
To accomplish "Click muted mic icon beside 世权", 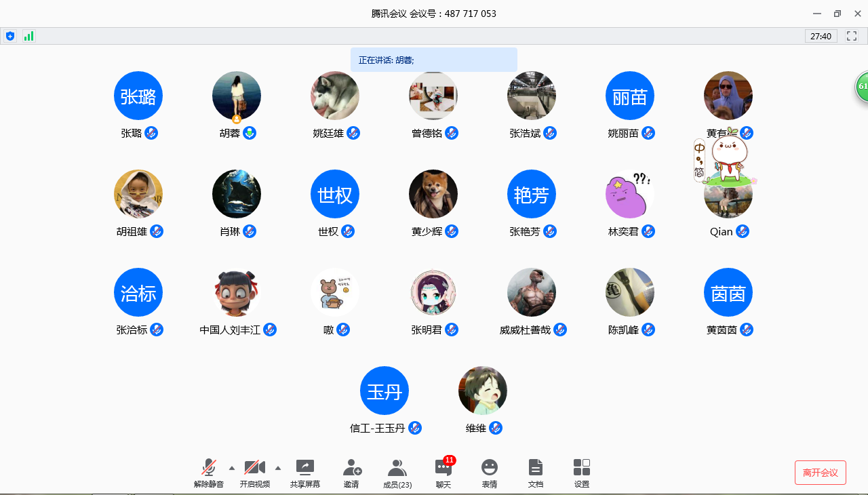I will click(x=348, y=231).
